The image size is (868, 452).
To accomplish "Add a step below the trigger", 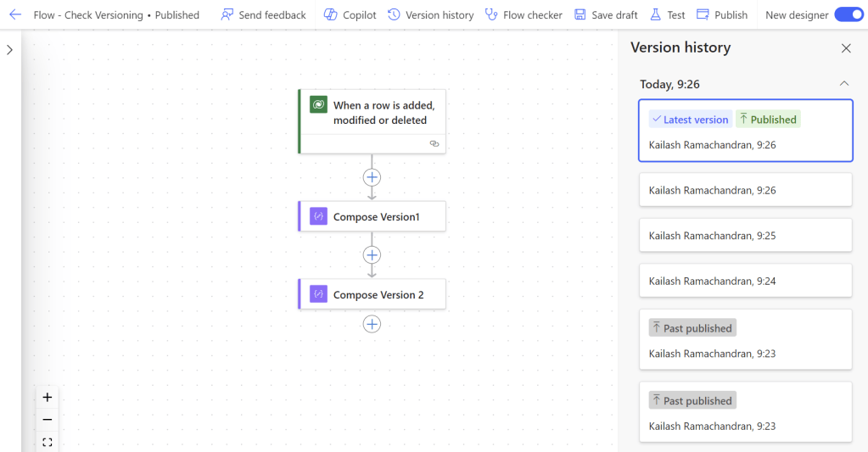I will coord(372,177).
